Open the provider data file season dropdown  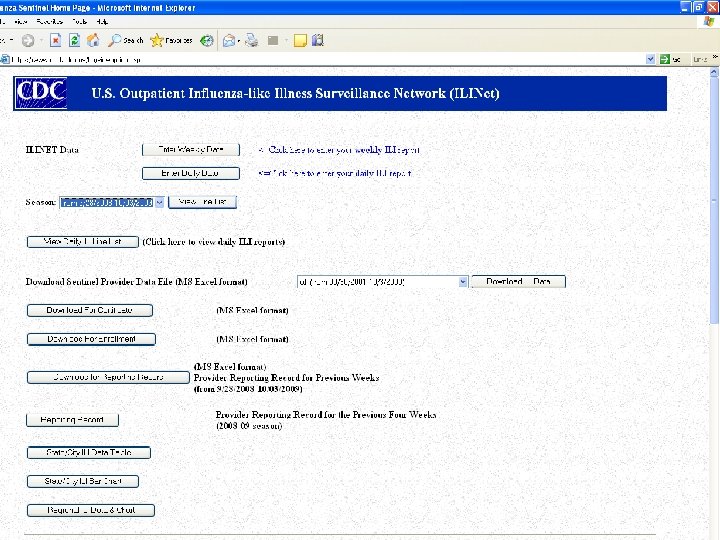click(382, 282)
